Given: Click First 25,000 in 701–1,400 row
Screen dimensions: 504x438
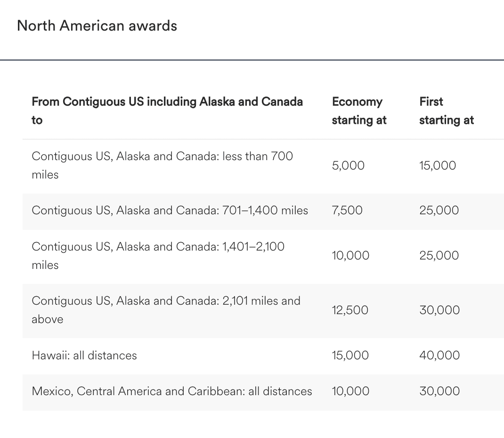Looking at the screenshot, I should 439,210.
